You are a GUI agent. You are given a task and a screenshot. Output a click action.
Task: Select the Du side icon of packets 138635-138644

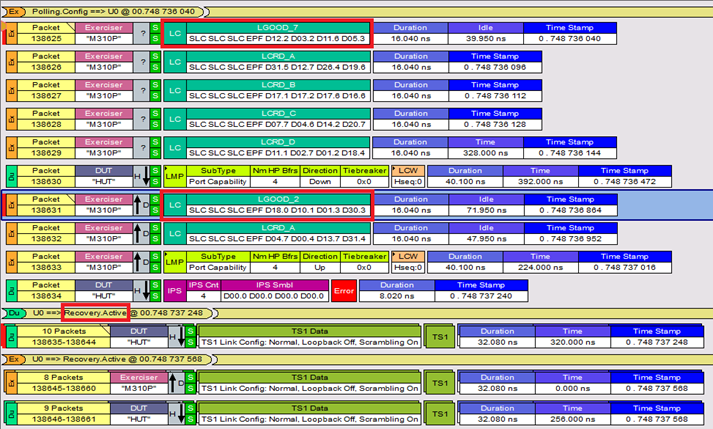11,337
